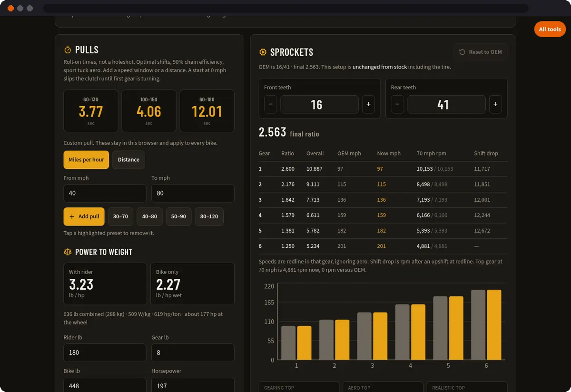The height and width of the screenshot is (392, 571).
Task: Click the 70 mph rpm column header
Action: (431, 153)
